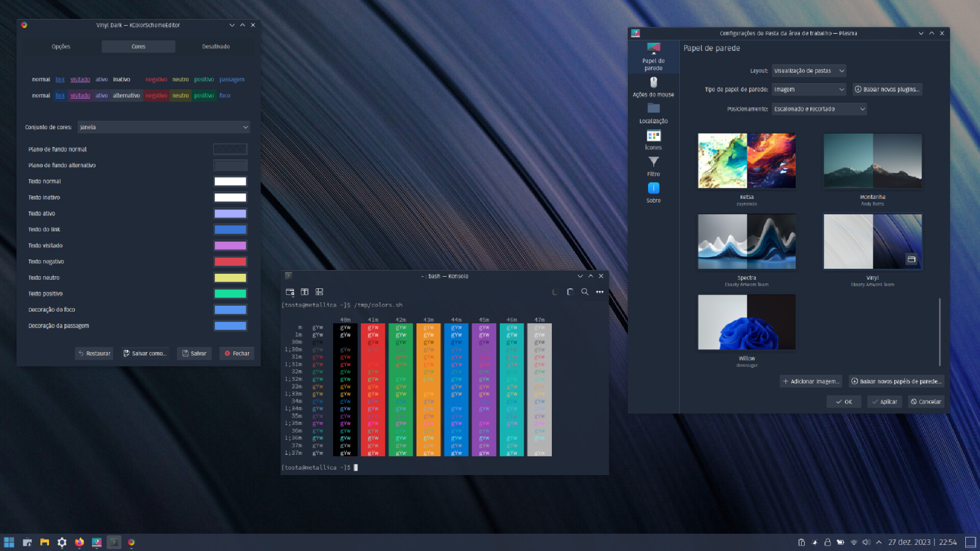Split the Konsole view vertically
This screenshot has height=551, width=980.
(304, 292)
